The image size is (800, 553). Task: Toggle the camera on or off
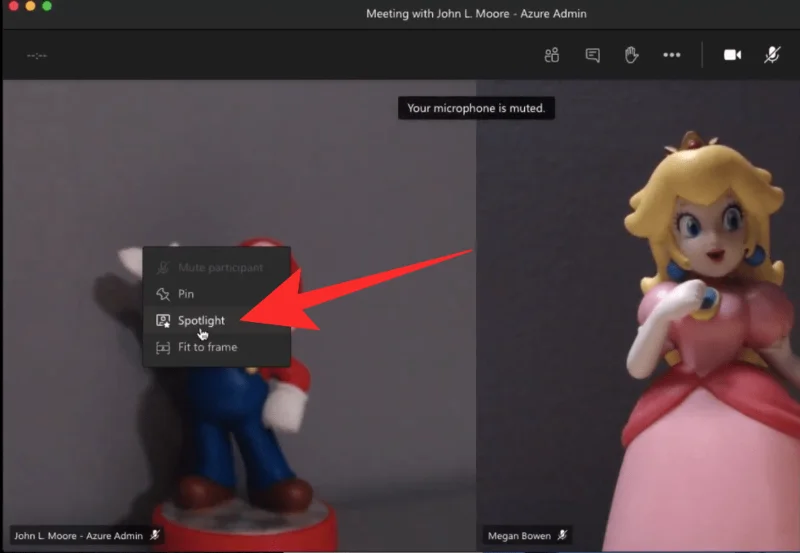[x=733, y=55]
